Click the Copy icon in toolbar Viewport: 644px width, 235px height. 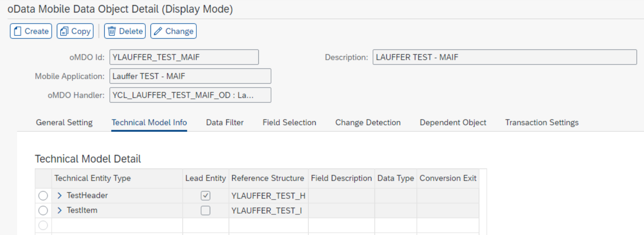point(64,31)
